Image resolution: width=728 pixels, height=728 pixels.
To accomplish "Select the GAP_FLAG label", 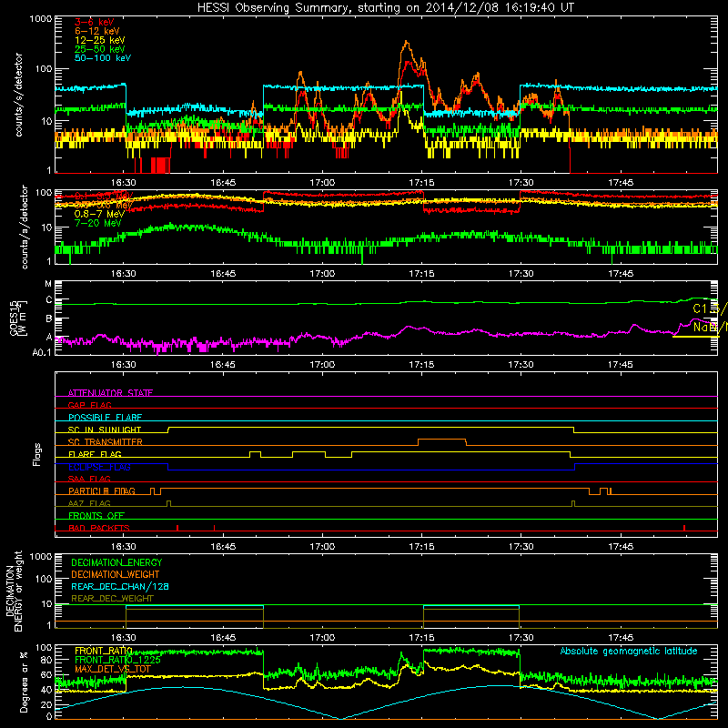I will point(89,405).
